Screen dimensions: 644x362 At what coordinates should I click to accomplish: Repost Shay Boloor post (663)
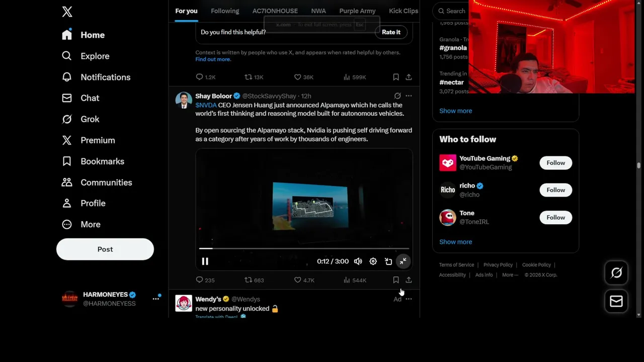tap(254, 280)
